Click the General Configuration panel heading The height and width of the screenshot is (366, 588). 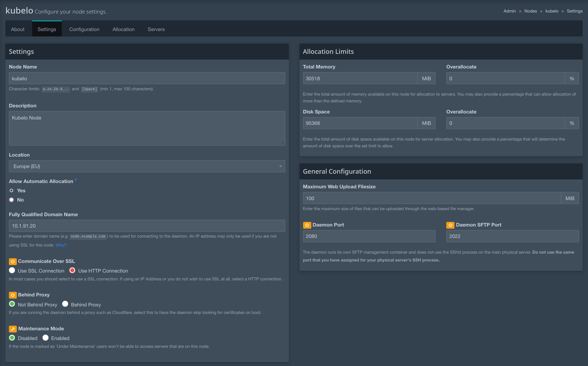tap(337, 172)
